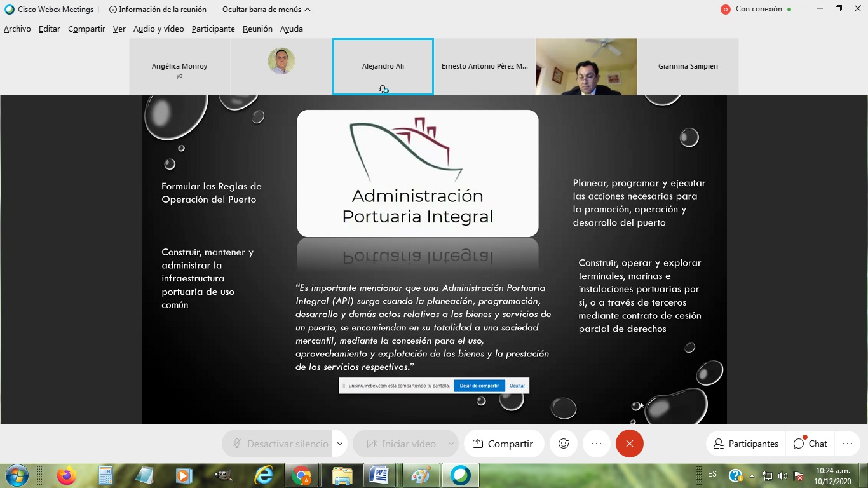Click the network tray icon

click(x=768, y=475)
